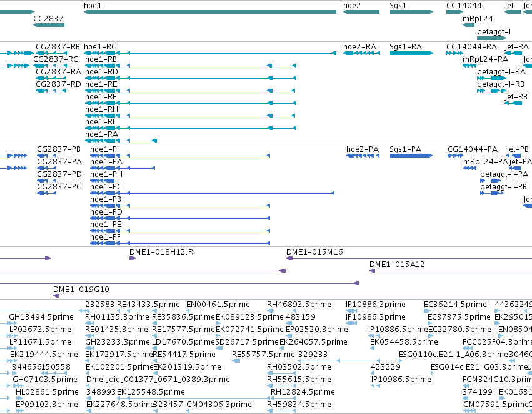Select the hoe2-PA protein
532x414 pixels.
pyautogui.click(x=363, y=156)
